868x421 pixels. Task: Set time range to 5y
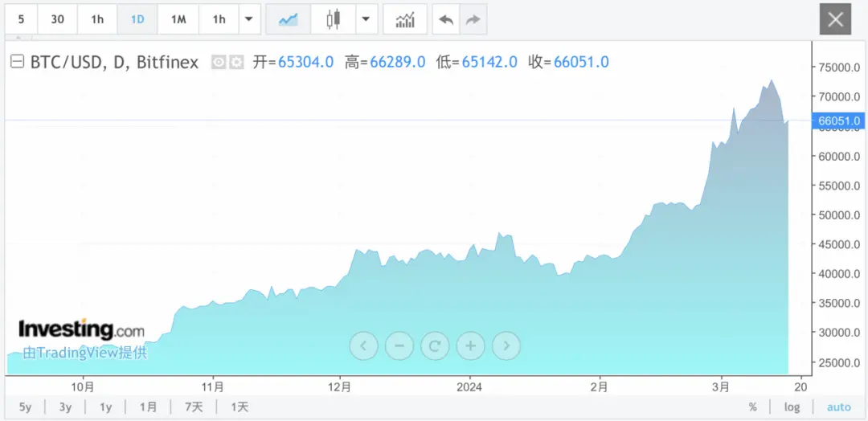tap(26, 407)
